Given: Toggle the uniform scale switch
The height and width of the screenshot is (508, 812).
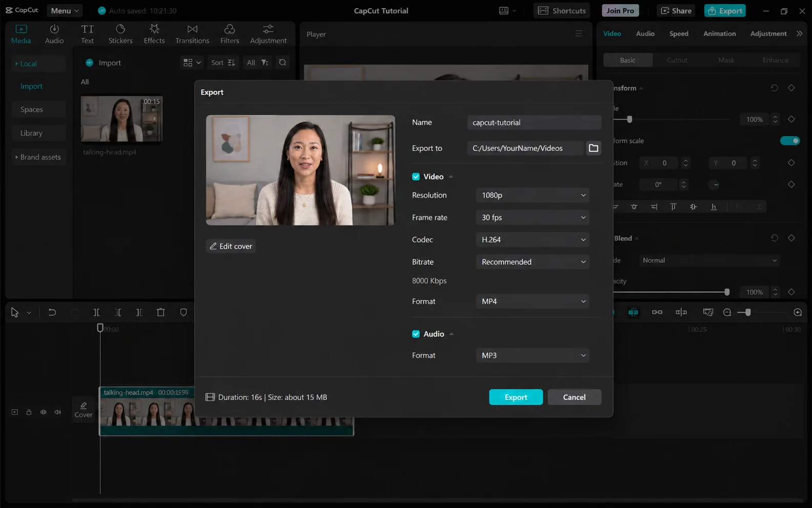Looking at the screenshot, I should tap(790, 141).
